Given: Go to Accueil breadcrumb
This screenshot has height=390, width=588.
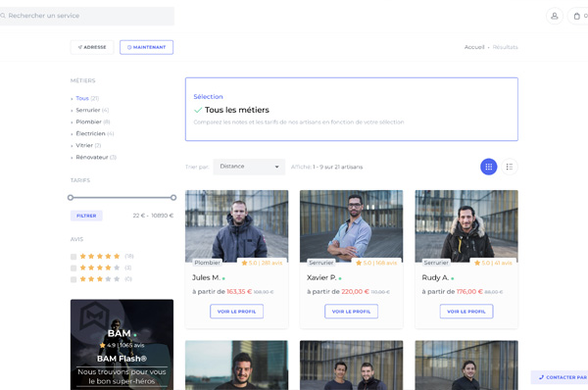Looking at the screenshot, I should point(474,47).
